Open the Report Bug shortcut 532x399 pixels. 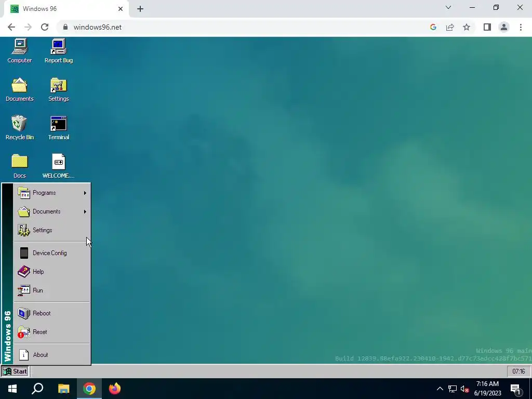pos(58,51)
